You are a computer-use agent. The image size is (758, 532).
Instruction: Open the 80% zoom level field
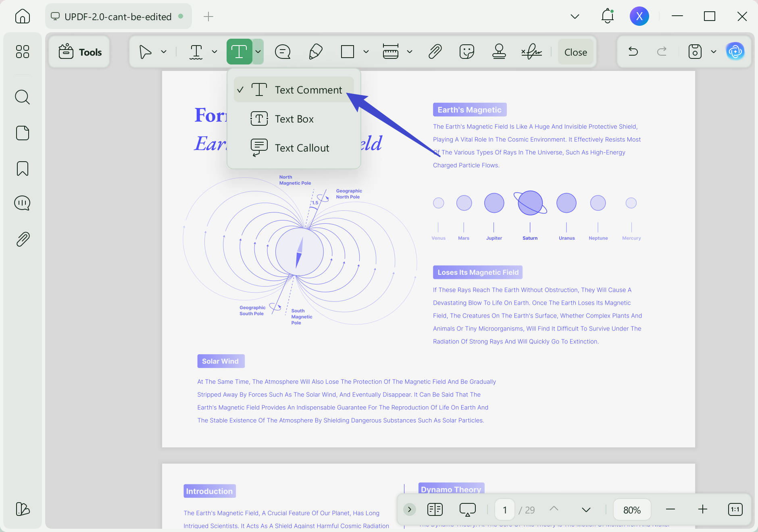click(632, 510)
